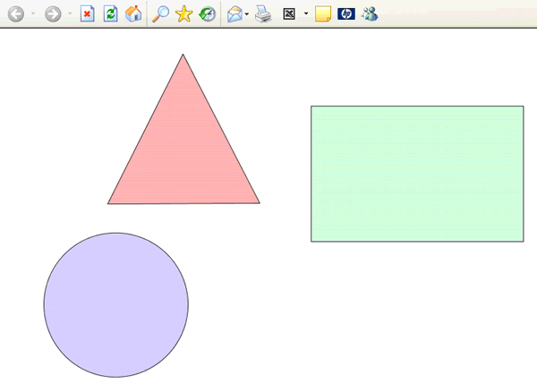Expand the dropdown arrow beside the Edit icon

(305, 13)
